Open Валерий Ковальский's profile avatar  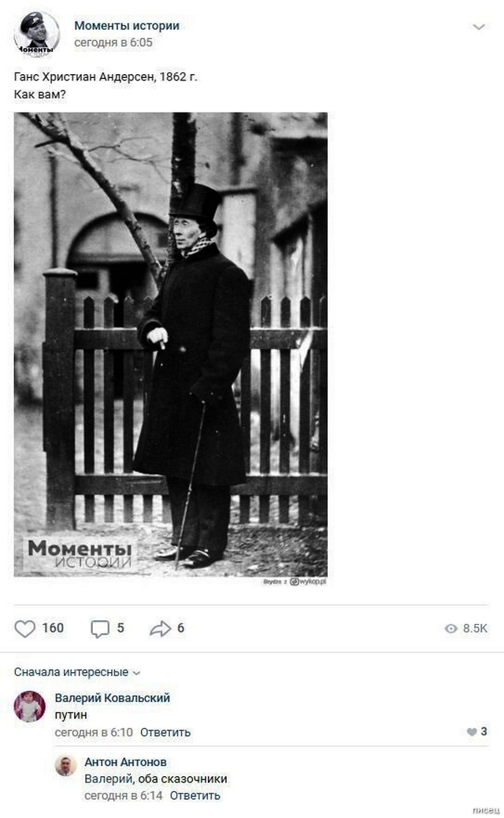(30, 706)
